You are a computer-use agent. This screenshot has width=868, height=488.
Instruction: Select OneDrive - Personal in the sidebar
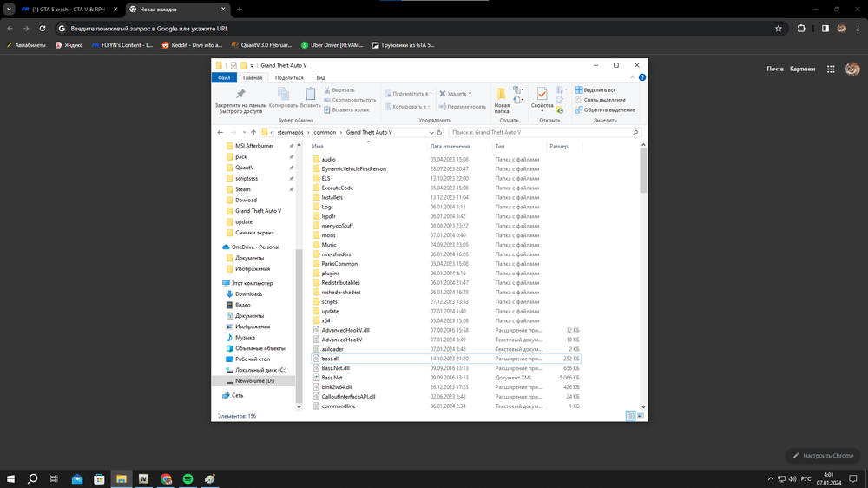click(x=255, y=247)
